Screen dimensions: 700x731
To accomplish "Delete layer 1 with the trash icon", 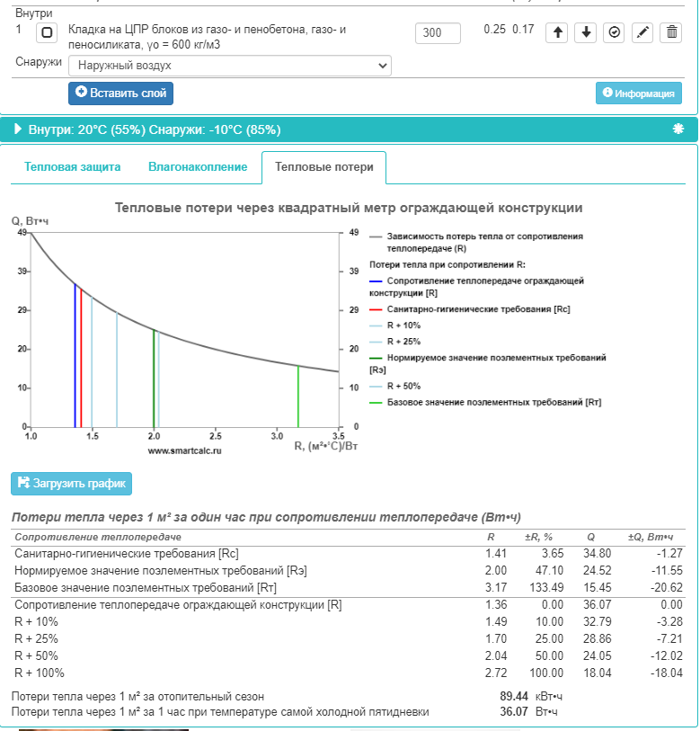I will point(671,32).
